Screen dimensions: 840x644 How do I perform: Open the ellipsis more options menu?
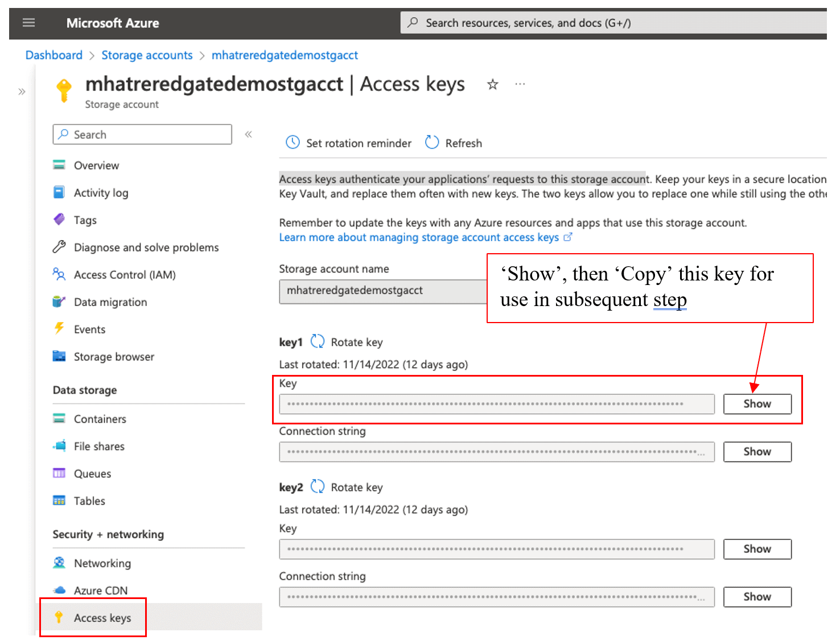click(520, 84)
